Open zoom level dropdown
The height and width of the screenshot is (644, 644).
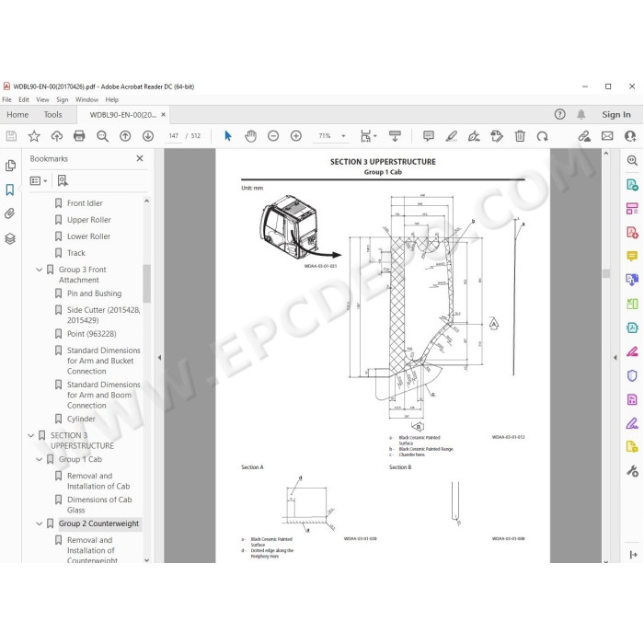tap(343, 136)
